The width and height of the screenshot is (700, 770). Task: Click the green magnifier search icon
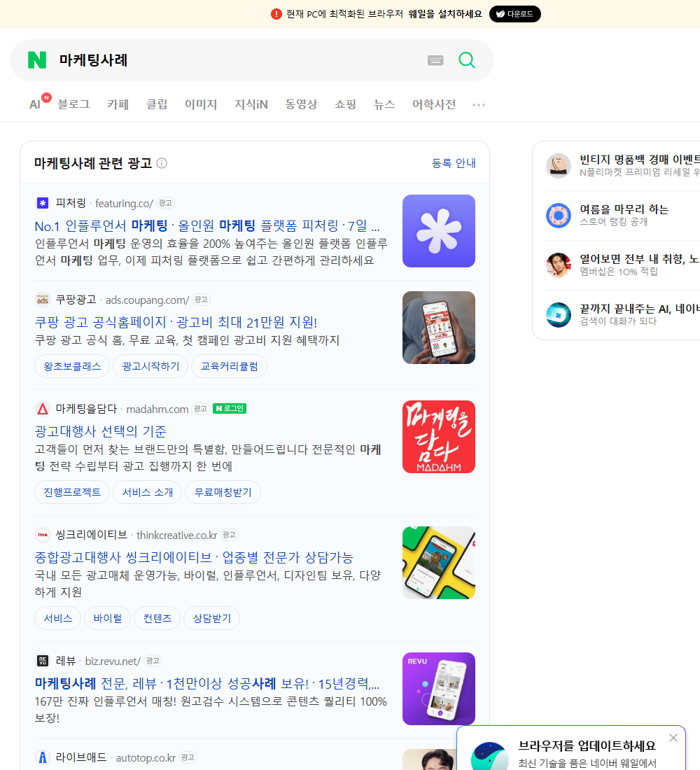467,60
